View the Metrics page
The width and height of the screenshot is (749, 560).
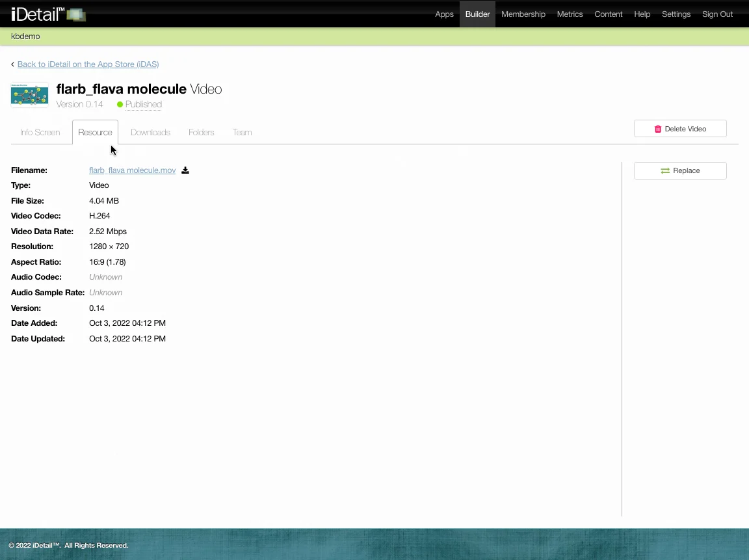point(570,14)
